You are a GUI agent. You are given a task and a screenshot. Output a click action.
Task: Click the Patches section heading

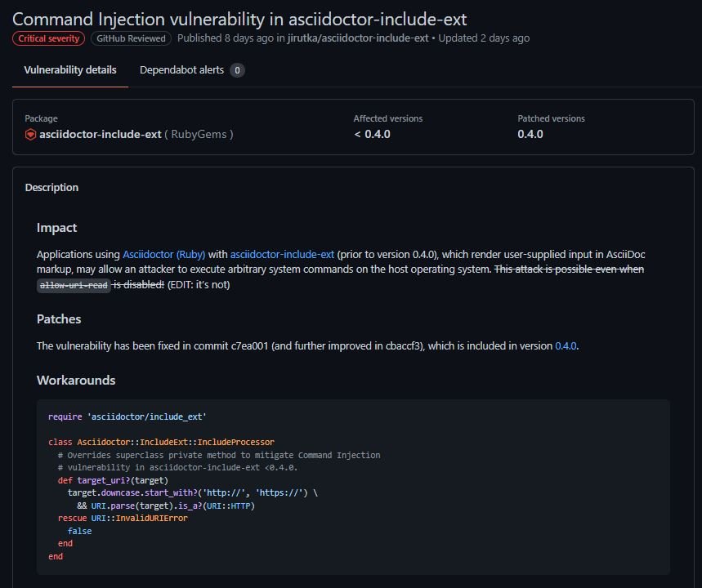(x=59, y=319)
